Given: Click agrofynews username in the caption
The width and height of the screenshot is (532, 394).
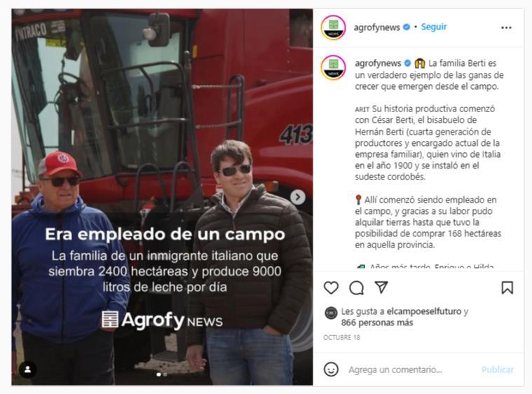Looking at the screenshot, I should click(x=378, y=63).
